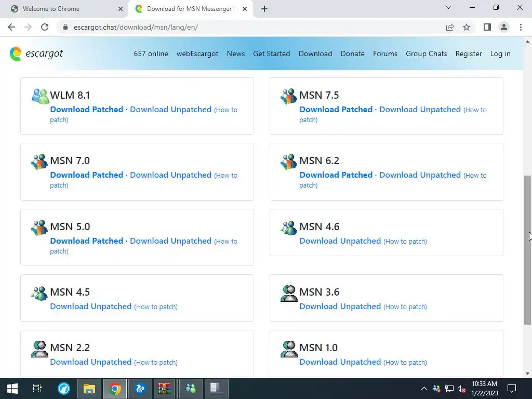The height and width of the screenshot is (399, 532).
Task: Download Unpatched MSN 7.5
Action: [420, 110]
